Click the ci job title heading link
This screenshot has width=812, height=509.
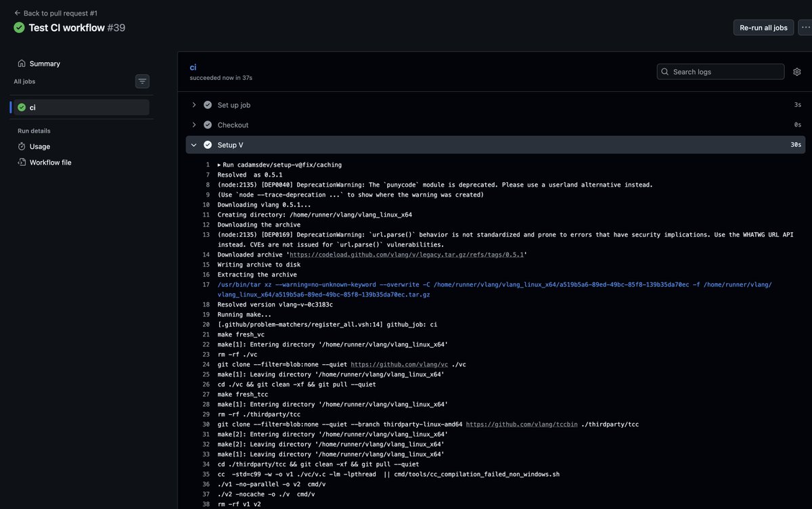[x=193, y=67]
